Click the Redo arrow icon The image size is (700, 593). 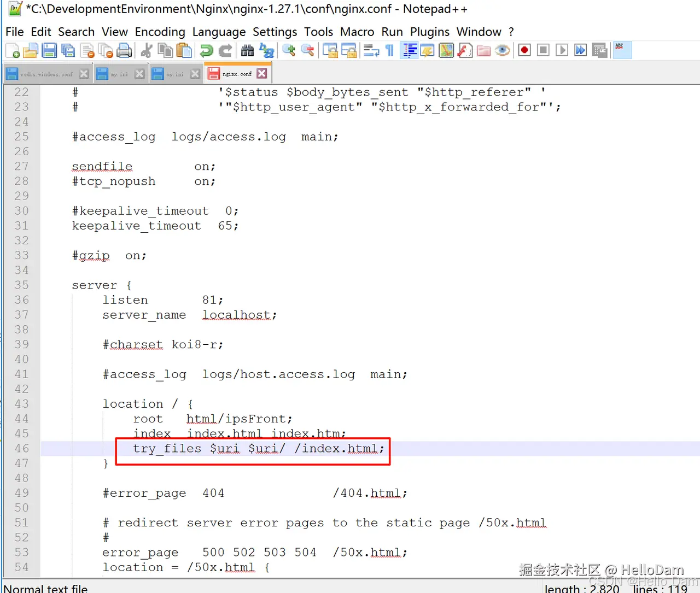point(225,51)
